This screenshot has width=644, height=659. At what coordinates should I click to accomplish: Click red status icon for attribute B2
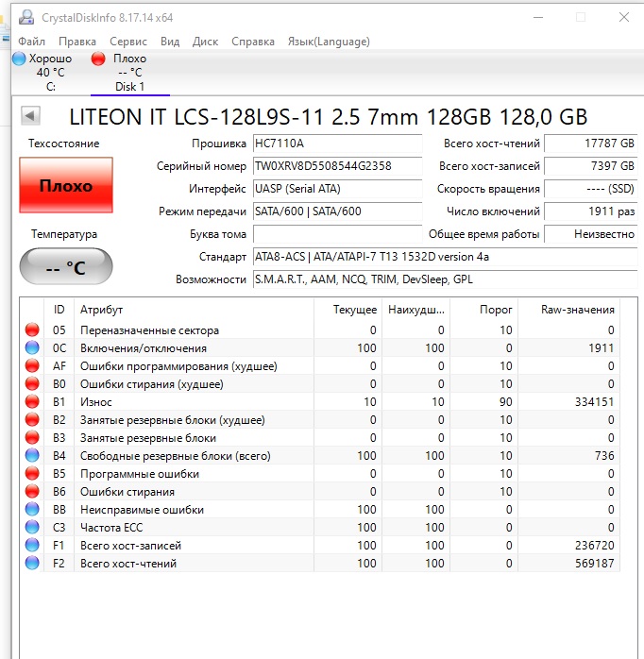point(32,420)
